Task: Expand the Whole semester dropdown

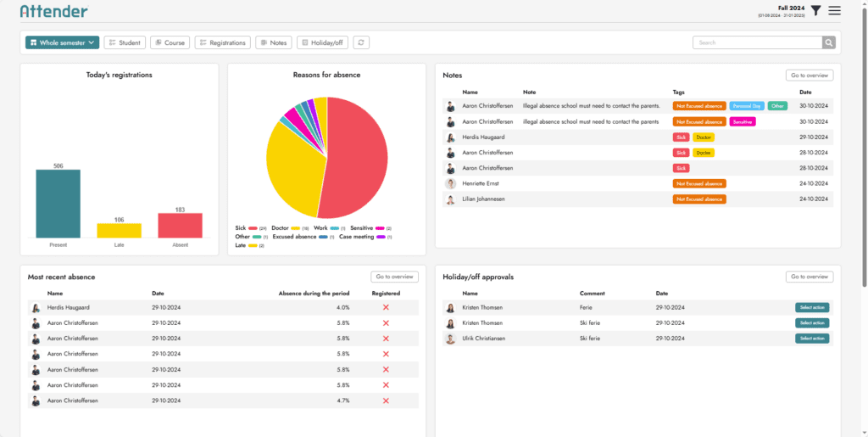Action: click(x=63, y=42)
